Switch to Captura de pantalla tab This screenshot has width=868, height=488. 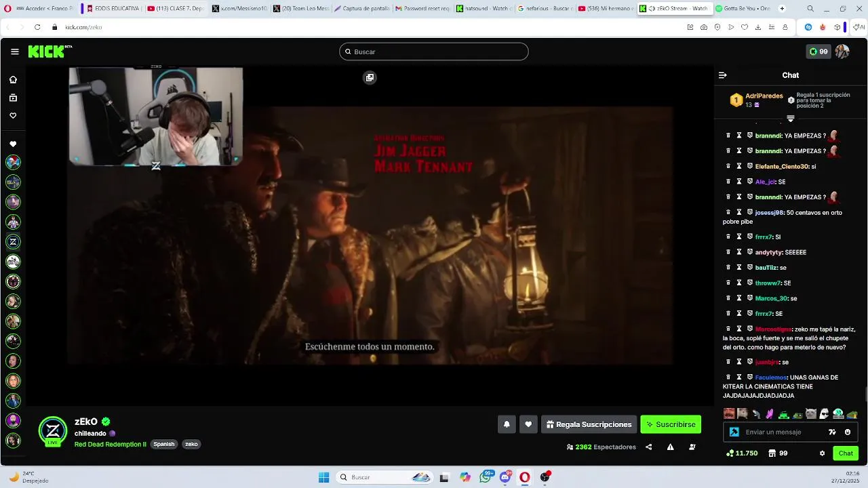click(x=361, y=9)
